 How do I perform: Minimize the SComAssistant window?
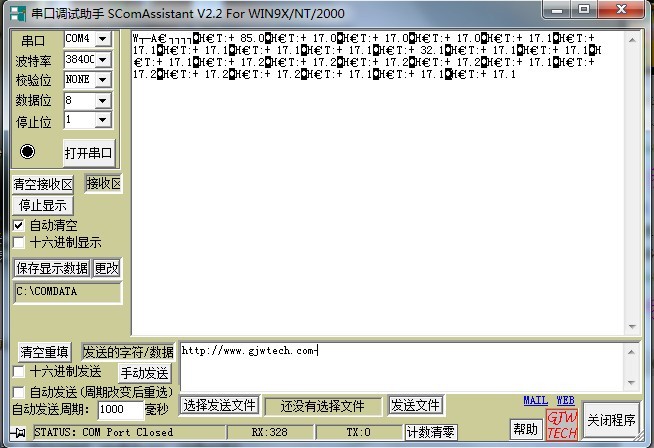558,9
